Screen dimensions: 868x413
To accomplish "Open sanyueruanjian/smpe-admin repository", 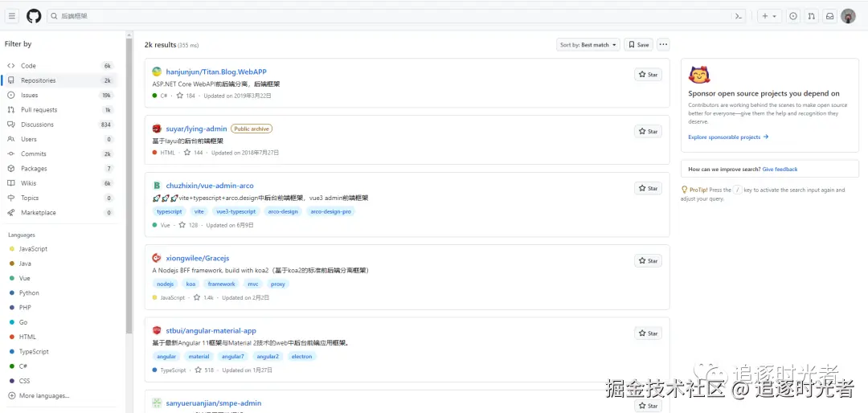I will [214, 403].
